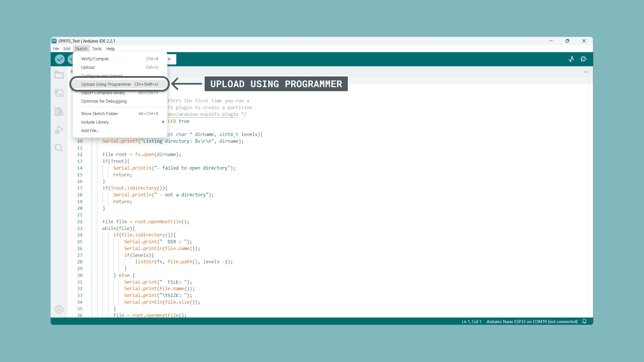Open the Sketchbook folder sidebar icon

tap(59, 75)
